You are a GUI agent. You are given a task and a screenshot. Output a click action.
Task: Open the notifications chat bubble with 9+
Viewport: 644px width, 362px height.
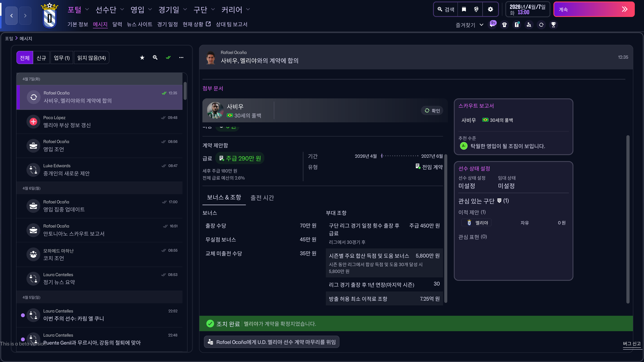click(492, 25)
